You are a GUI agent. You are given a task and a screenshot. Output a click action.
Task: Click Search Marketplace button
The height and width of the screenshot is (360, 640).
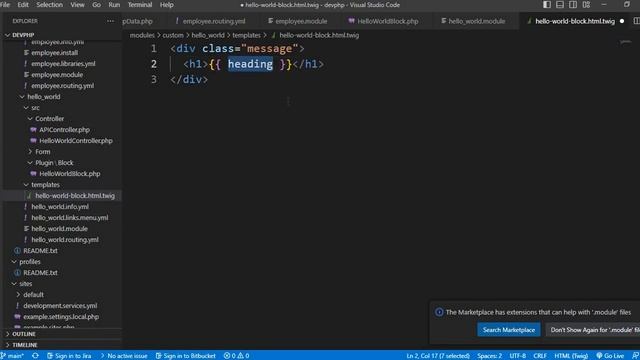[x=509, y=330]
